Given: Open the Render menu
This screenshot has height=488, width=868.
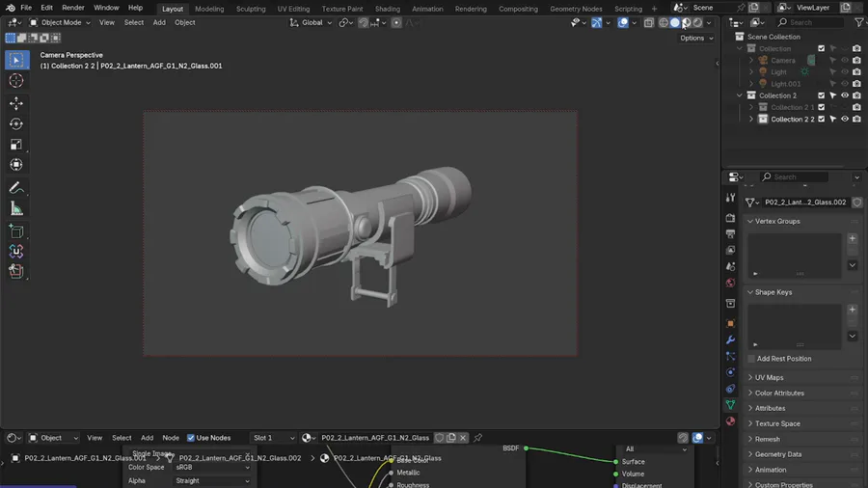Looking at the screenshot, I should pyautogui.click(x=73, y=8).
